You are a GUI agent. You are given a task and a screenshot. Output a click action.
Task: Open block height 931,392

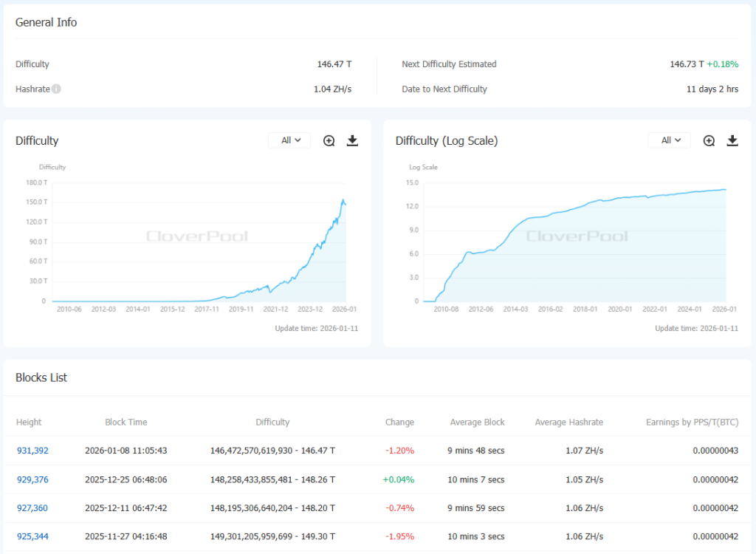32,451
